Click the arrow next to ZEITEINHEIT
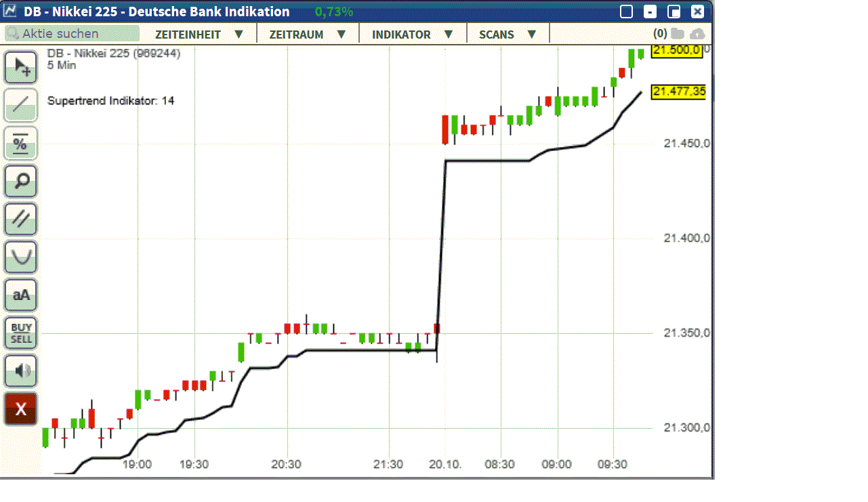This screenshot has width=868, height=502. tap(239, 34)
